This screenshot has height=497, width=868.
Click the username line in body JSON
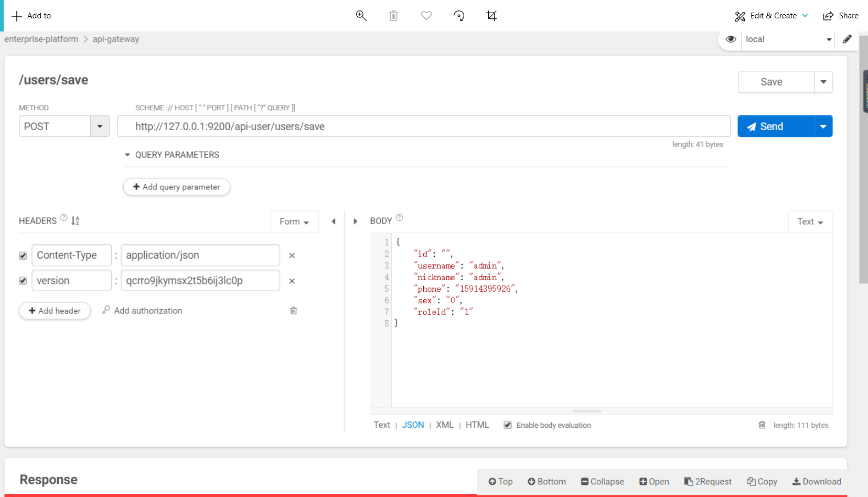pyautogui.click(x=458, y=266)
